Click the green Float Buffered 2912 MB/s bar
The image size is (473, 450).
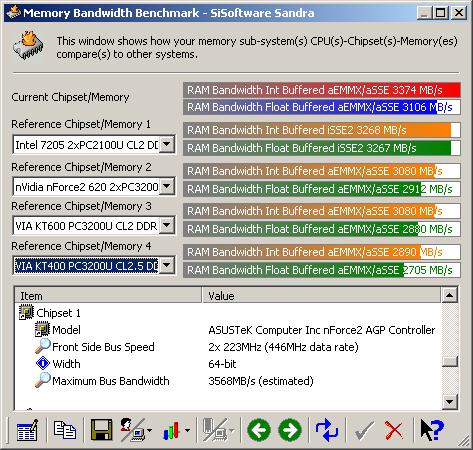click(x=322, y=189)
